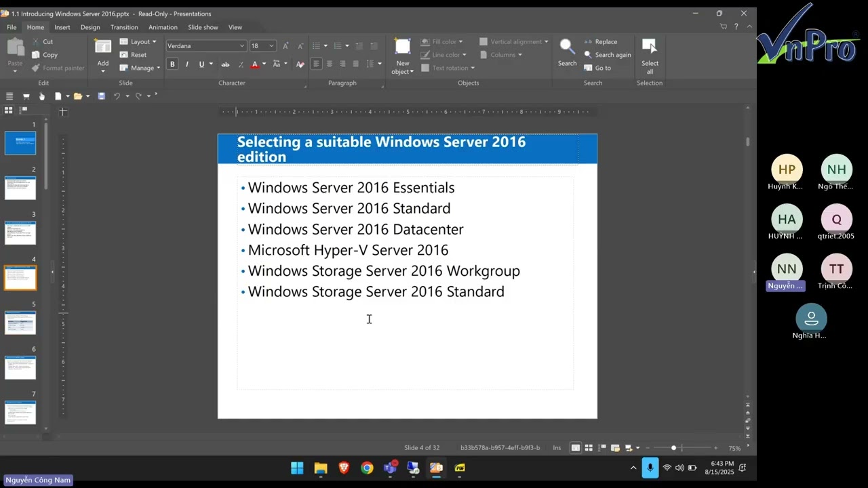
Task: Open the font size 18 dropdown
Action: pos(271,45)
